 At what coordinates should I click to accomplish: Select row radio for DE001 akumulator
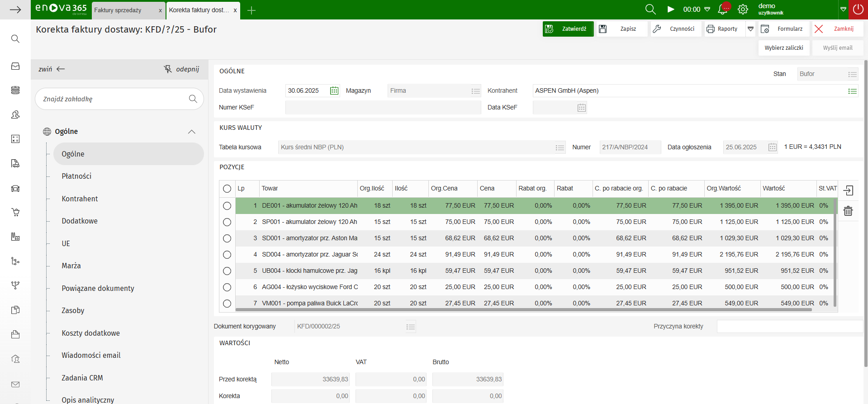click(x=227, y=206)
